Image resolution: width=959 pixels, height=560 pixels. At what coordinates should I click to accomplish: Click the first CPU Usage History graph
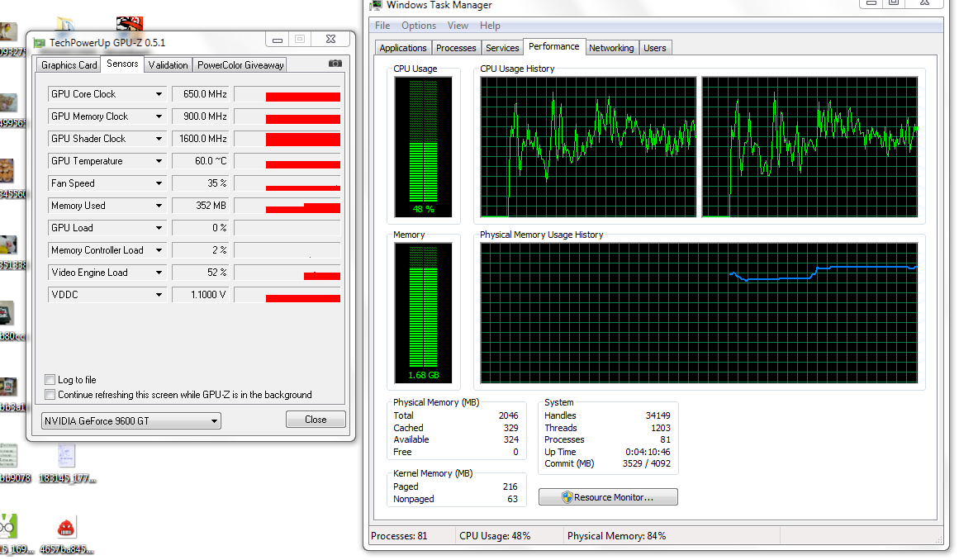(x=588, y=147)
